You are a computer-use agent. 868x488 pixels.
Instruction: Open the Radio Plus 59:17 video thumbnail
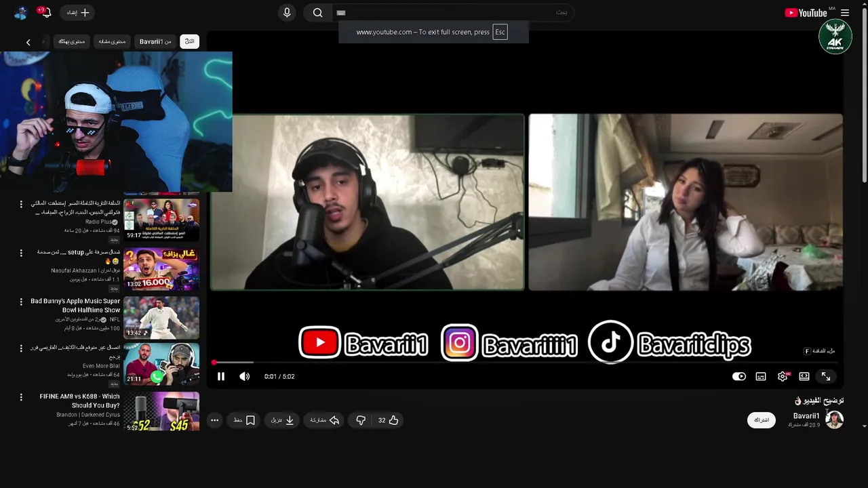(x=161, y=220)
